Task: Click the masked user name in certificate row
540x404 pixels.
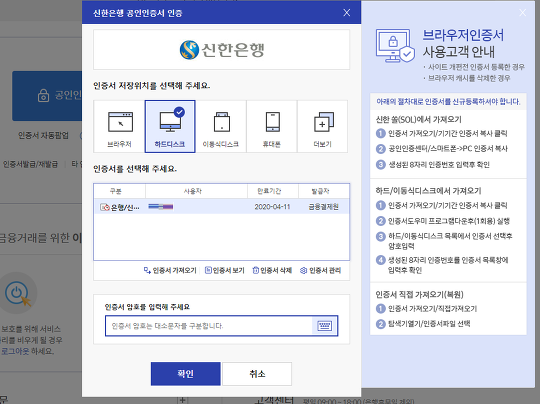Action: [x=161, y=207]
